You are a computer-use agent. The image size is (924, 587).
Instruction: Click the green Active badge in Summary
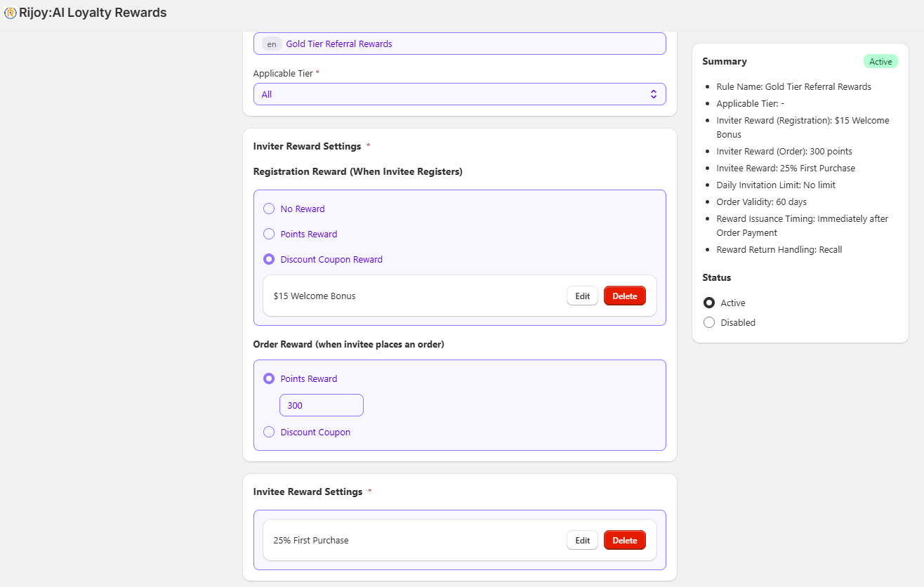(x=880, y=61)
